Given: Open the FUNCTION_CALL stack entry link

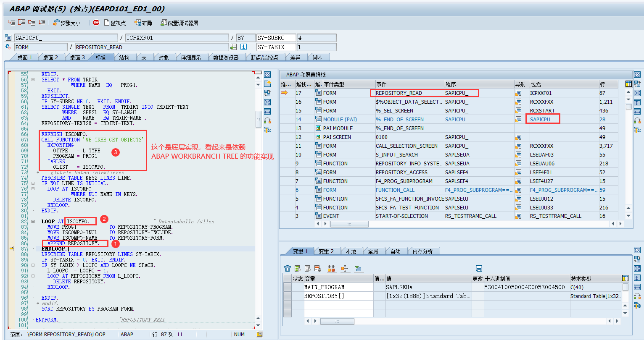Looking at the screenshot, I should 395,190.
